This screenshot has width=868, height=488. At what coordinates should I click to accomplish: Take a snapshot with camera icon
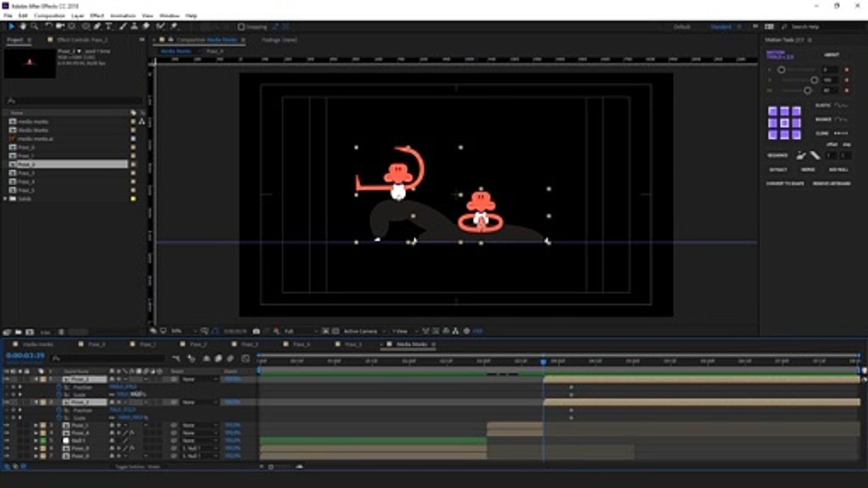tap(256, 331)
